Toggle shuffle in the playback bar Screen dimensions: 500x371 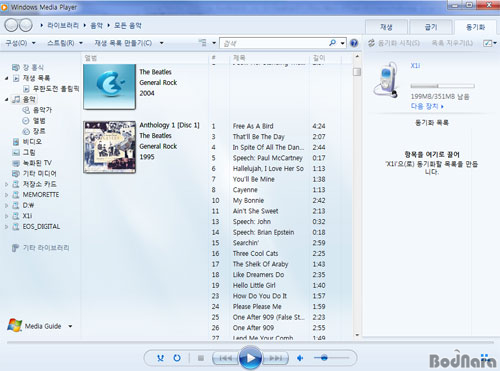tap(160, 358)
